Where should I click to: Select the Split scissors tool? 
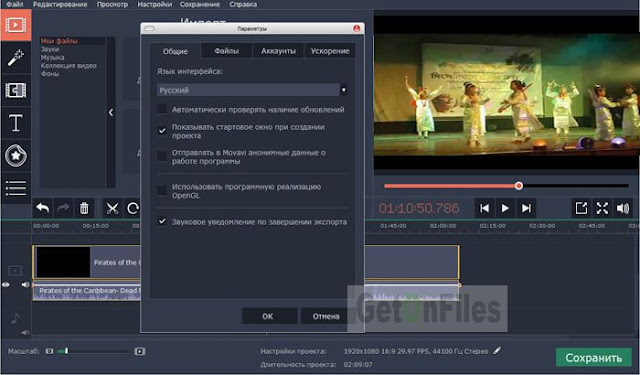112,209
